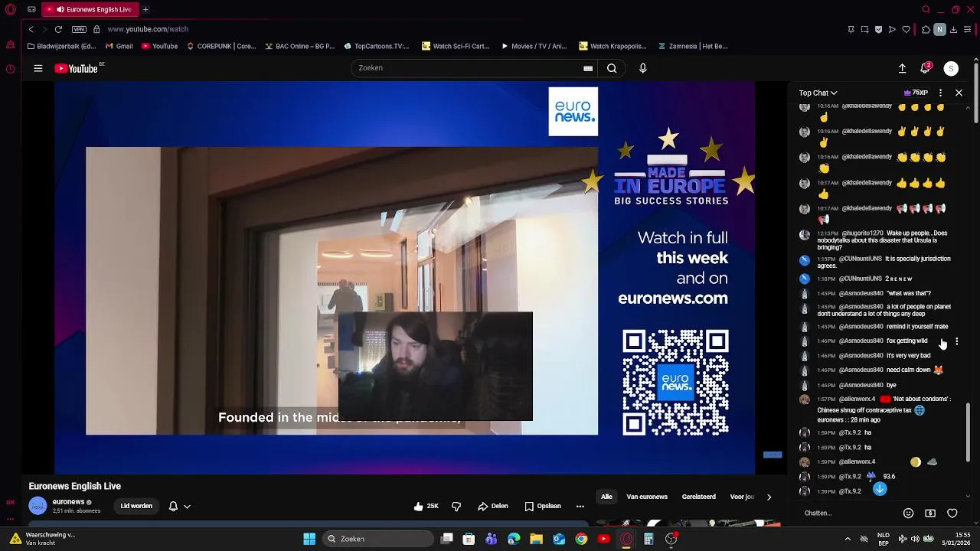Open the COREPUNK bookmark
The width and height of the screenshot is (980, 551).
[x=221, y=46]
